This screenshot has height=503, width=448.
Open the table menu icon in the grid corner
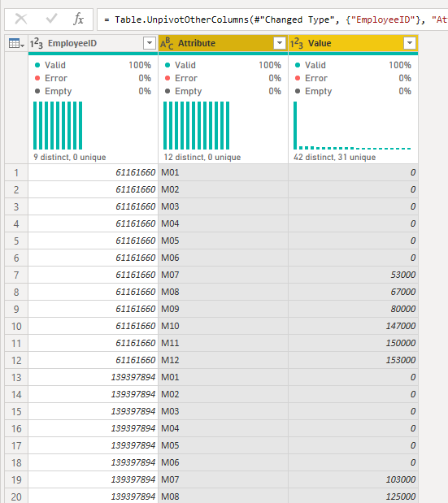coord(17,43)
